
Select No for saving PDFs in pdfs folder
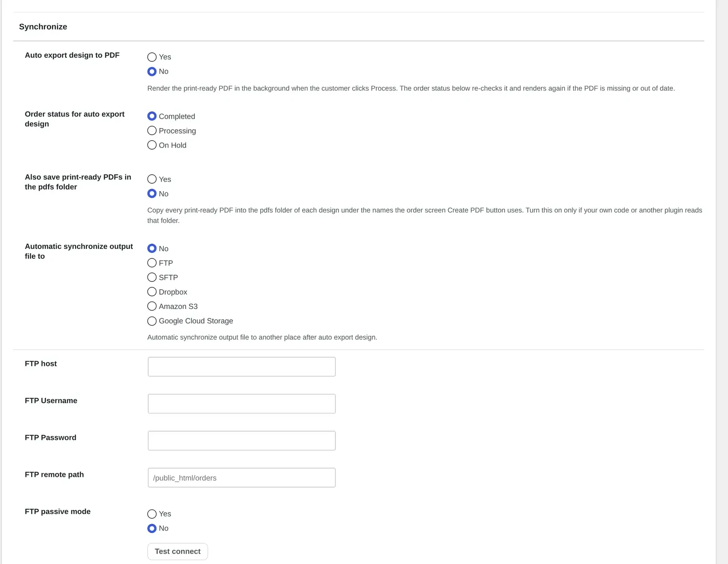(152, 194)
